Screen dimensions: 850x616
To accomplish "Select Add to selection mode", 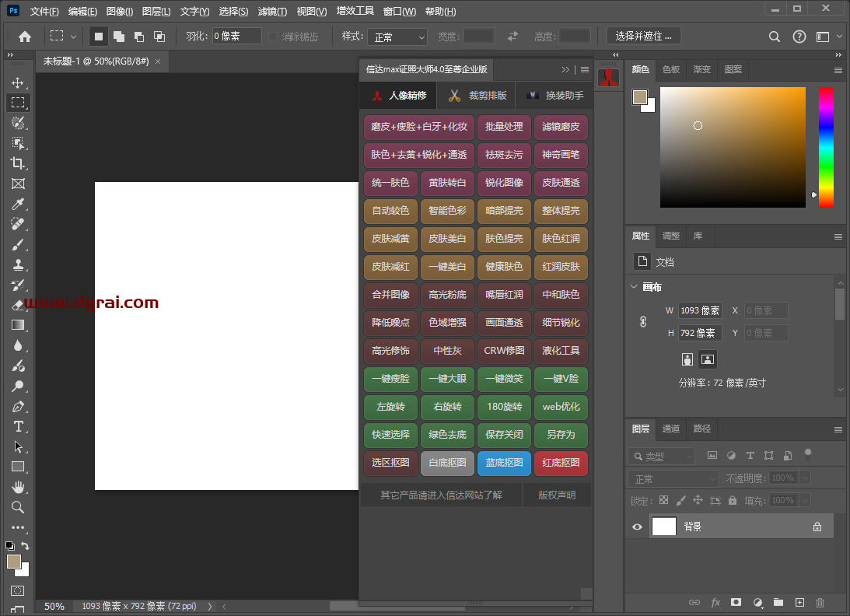I will [x=119, y=37].
